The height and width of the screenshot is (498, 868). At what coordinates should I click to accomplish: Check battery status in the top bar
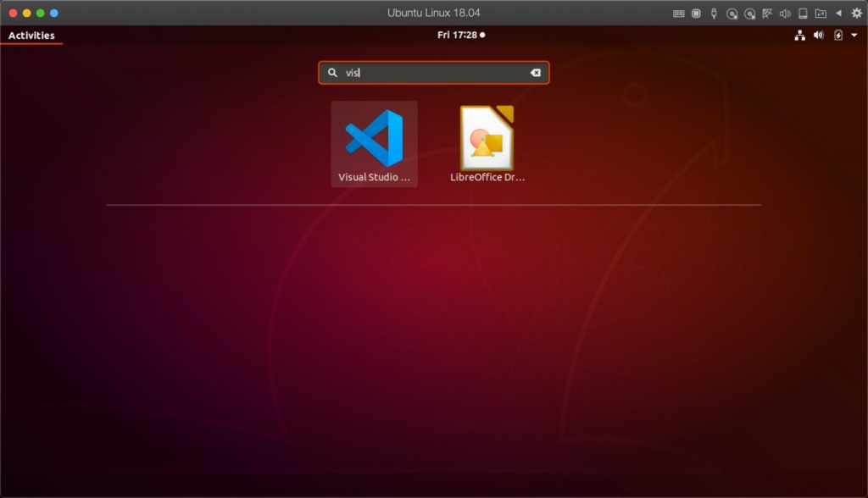pyautogui.click(x=837, y=35)
